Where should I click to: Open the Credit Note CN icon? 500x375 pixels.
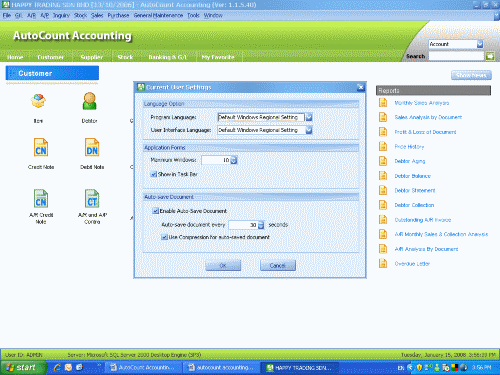41,147
